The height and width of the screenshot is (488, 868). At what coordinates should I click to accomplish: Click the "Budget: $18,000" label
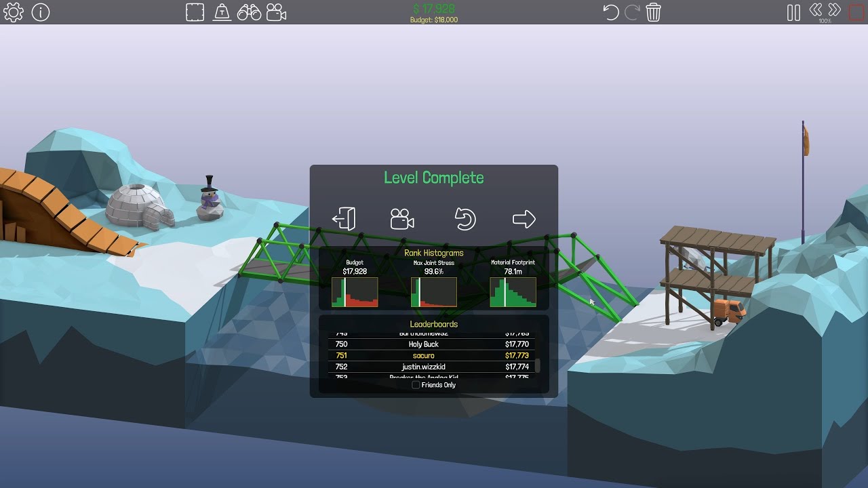click(434, 20)
